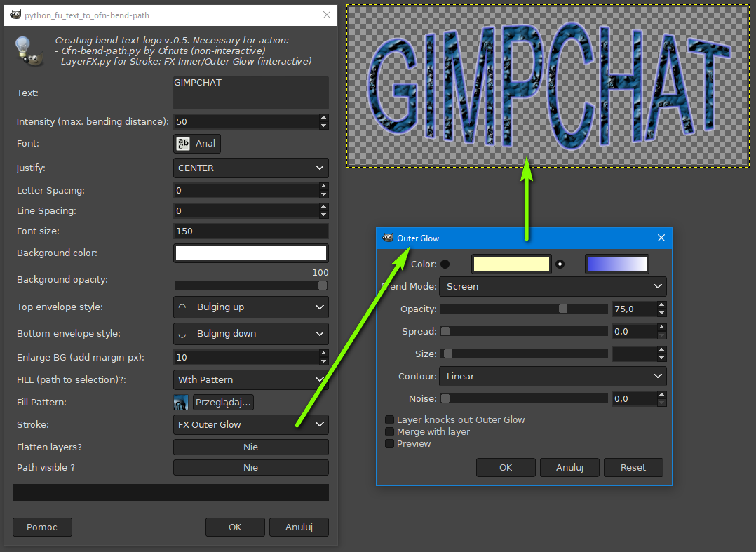
Task: Enable the Preview checkbox
Action: click(x=390, y=443)
